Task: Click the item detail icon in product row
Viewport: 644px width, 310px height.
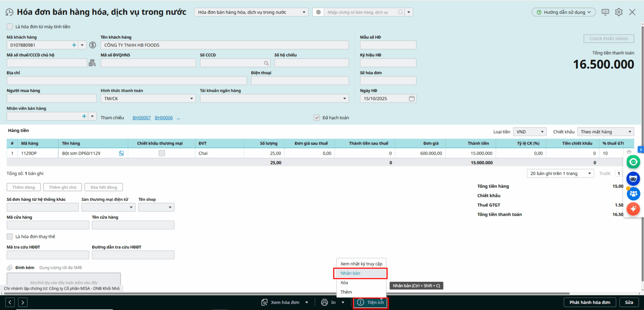Action: (121, 153)
